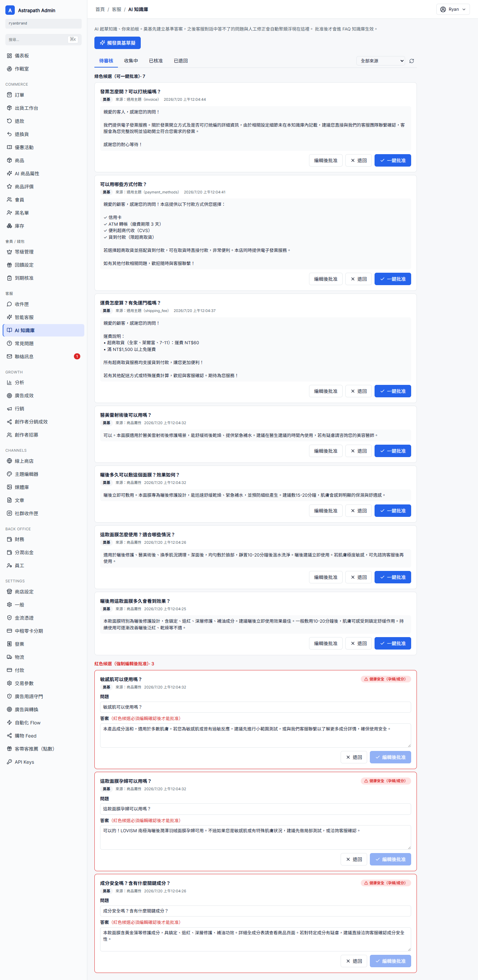Expand the Ryan user menu
The image size is (478, 980).
point(453,9)
